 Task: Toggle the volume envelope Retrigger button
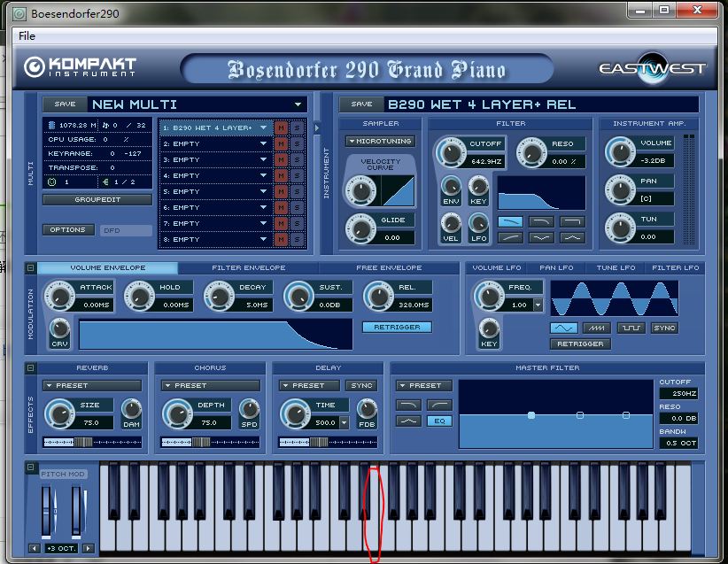[397, 327]
